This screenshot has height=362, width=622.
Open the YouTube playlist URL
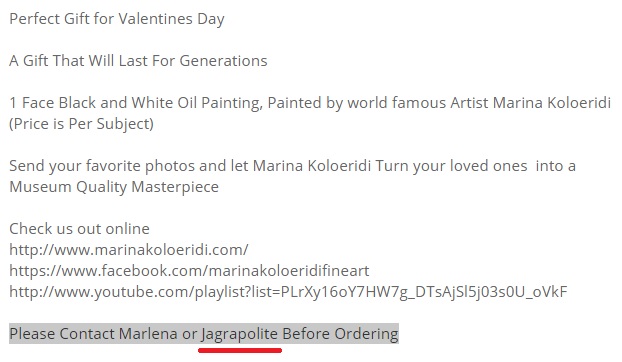(x=288, y=292)
